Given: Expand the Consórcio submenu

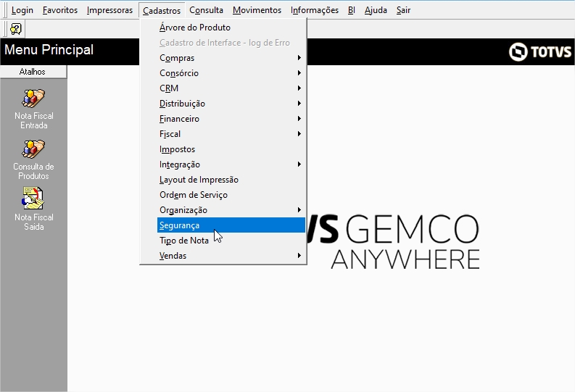Looking at the screenshot, I should [x=231, y=73].
